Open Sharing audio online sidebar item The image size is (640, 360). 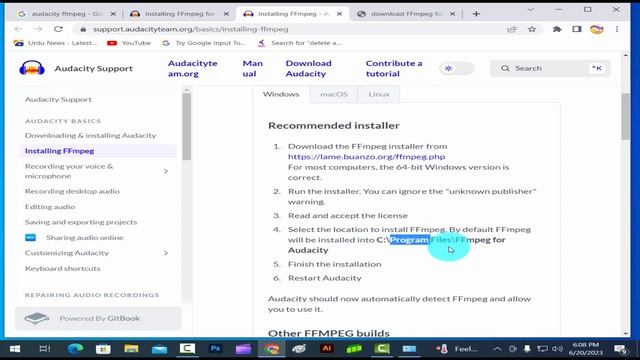(x=84, y=238)
